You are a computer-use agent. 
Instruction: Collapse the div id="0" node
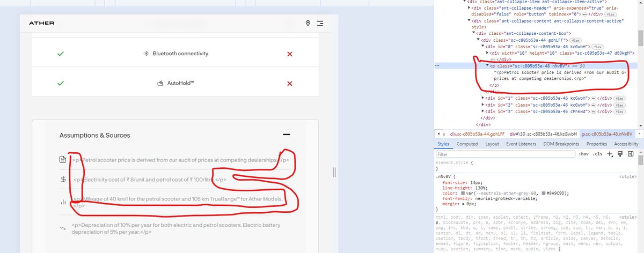[482, 47]
